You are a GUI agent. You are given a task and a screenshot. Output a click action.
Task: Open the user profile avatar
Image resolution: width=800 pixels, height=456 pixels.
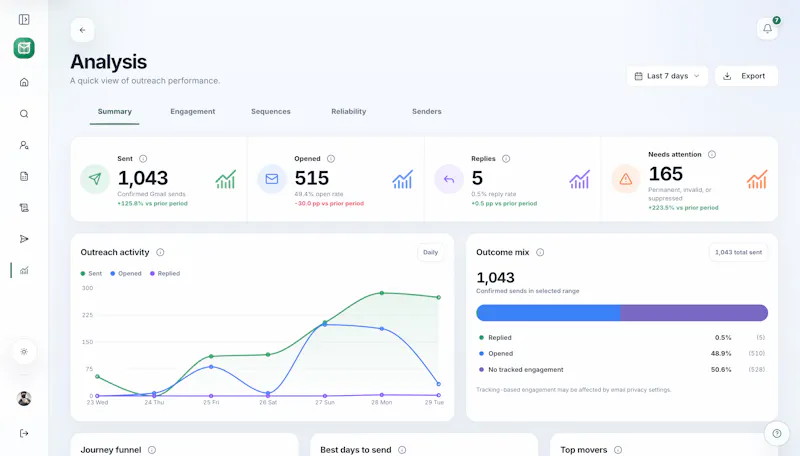click(24, 398)
